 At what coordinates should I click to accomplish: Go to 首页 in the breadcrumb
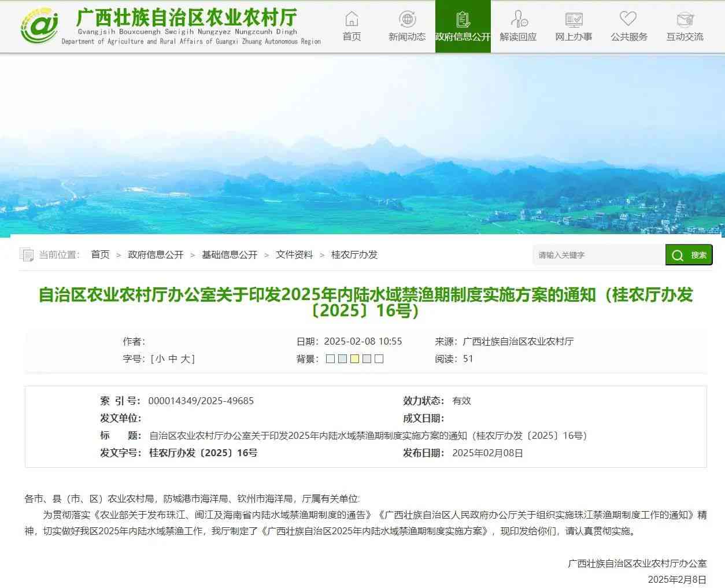click(100, 255)
